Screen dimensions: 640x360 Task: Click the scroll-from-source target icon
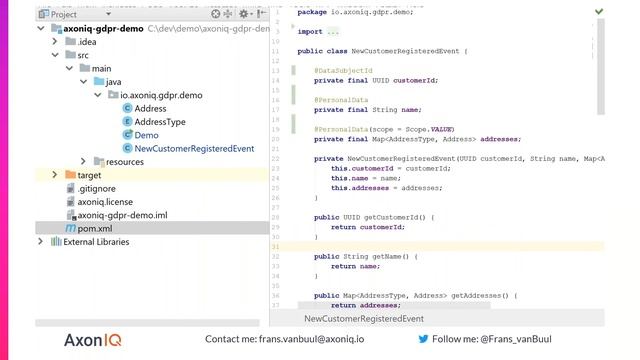tap(216, 14)
